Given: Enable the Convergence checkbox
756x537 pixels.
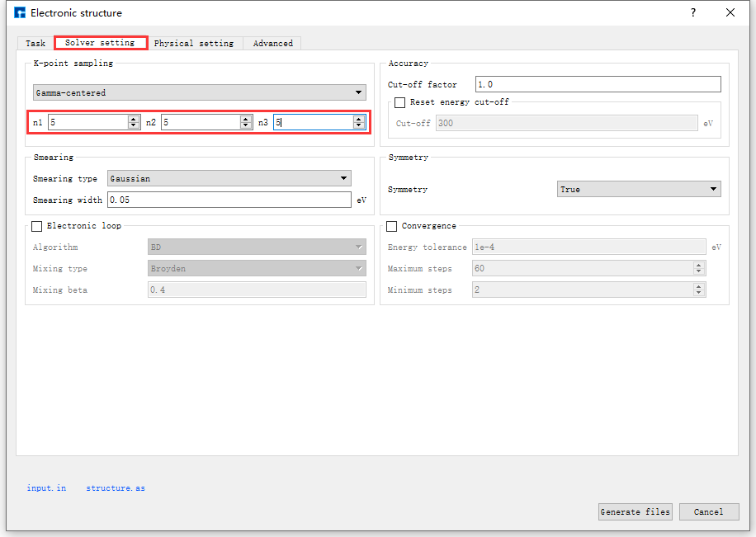Looking at the screenshot, I should click(x=392, y=226).
